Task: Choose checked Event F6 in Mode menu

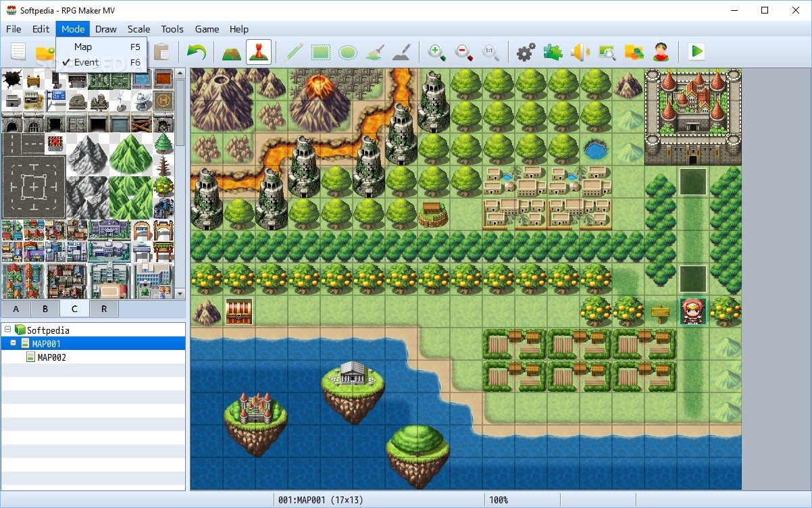Action: [x=101, y=62]
